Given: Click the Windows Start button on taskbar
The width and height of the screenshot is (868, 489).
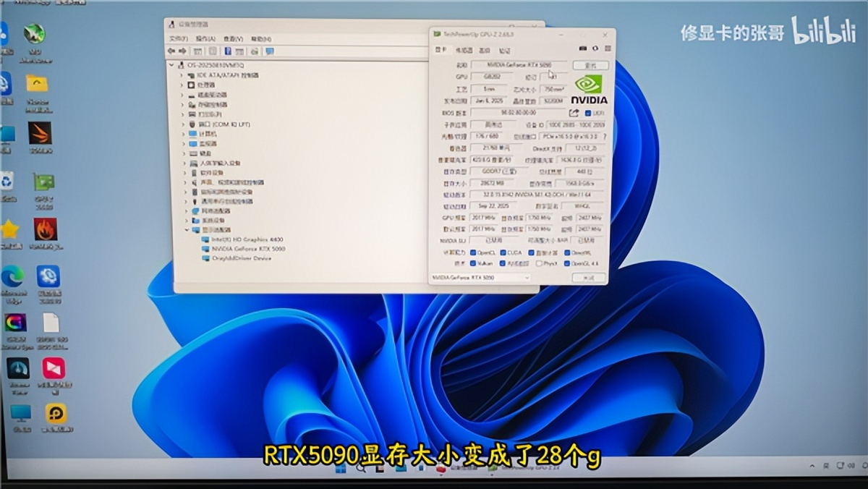Looking at the screenshot, I should tap(340, 469).
